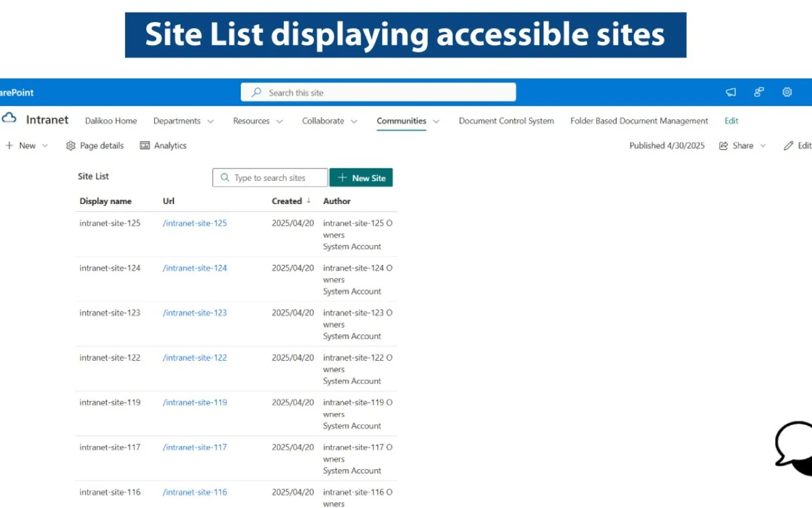
Task: Open the settings gear in the header
Action: click(x=787, y=92)
